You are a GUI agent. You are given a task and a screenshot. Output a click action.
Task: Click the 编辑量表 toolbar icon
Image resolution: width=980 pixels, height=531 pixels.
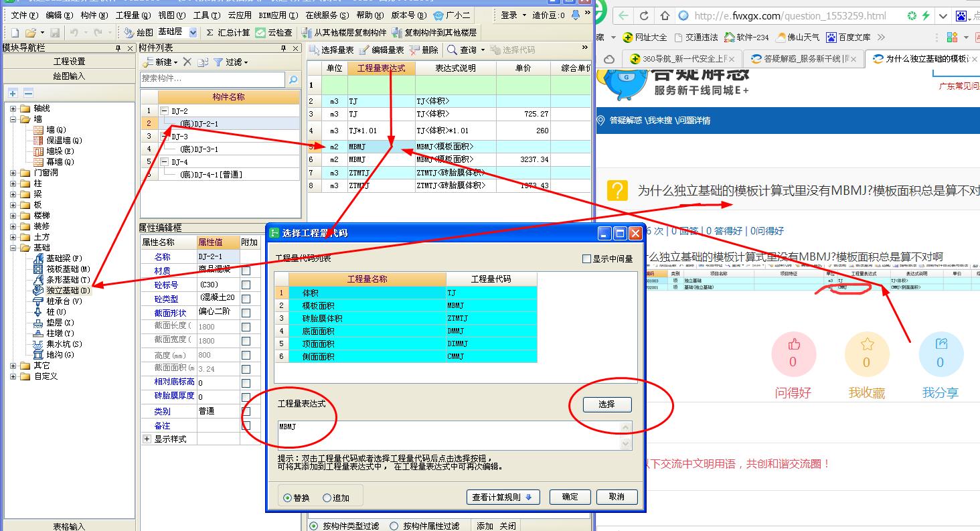coord(364,50)
